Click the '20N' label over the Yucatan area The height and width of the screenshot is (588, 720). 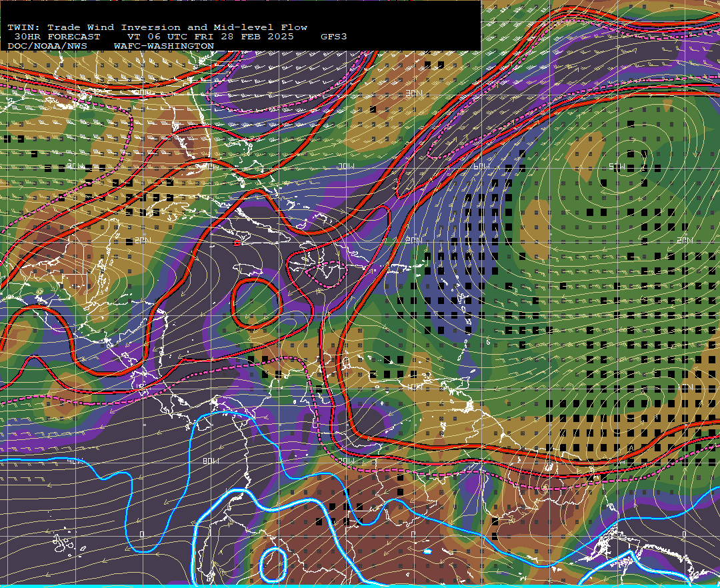tap(143, 241)
